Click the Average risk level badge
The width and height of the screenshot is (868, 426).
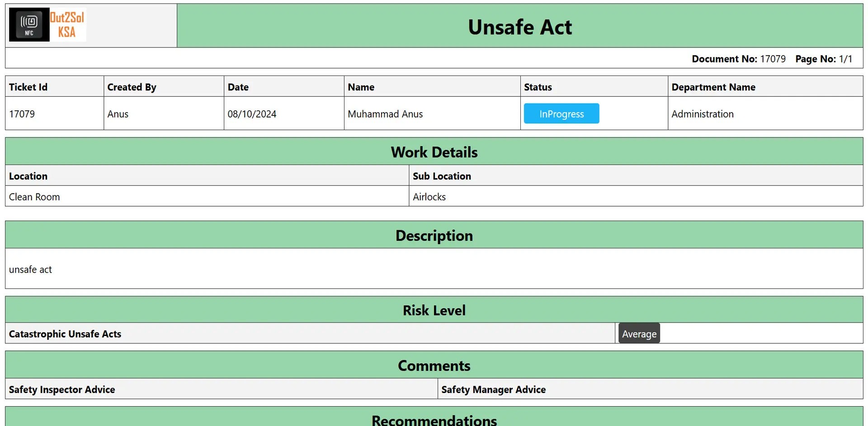639,334
